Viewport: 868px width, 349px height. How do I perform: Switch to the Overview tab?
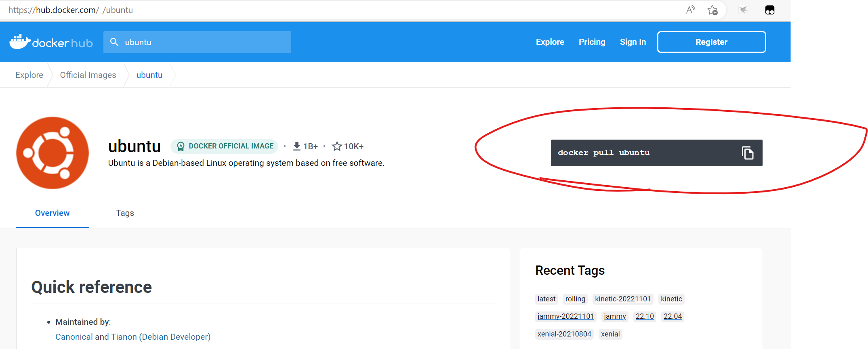pyautogui.click(x=52, y=213)
